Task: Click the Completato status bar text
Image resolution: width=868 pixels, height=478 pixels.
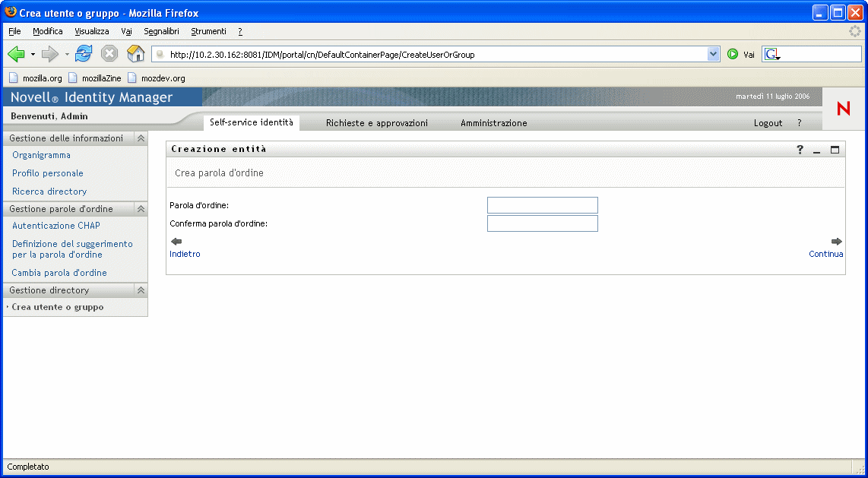Action: pyautogui.click(x=28, y=467)
